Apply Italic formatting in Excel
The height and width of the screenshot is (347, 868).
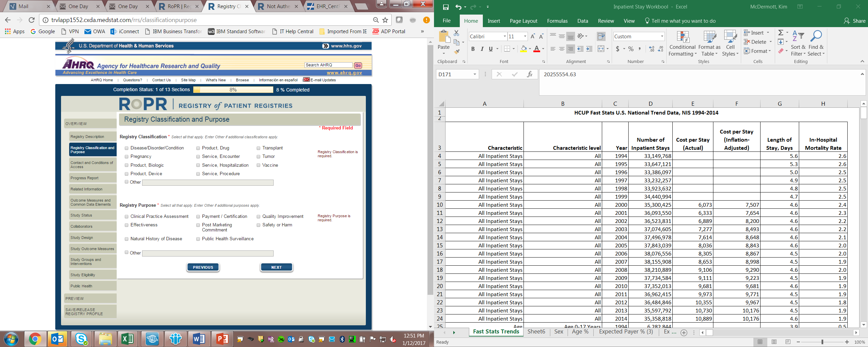[482, 49]
